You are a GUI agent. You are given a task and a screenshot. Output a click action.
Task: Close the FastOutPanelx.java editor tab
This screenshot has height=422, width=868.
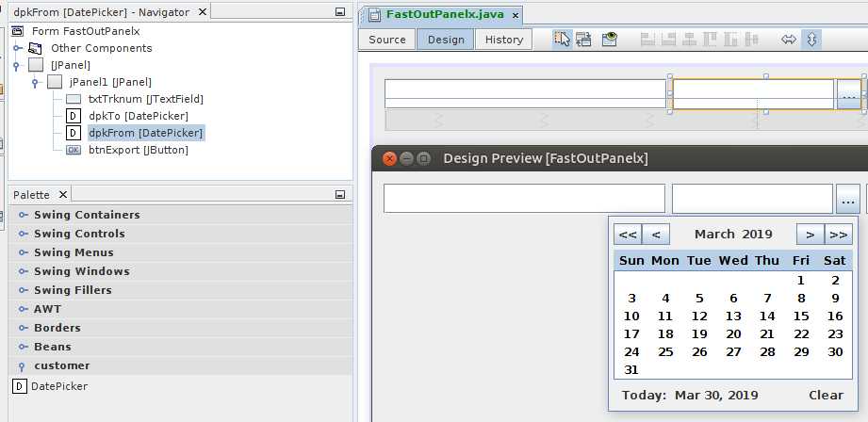516,16
